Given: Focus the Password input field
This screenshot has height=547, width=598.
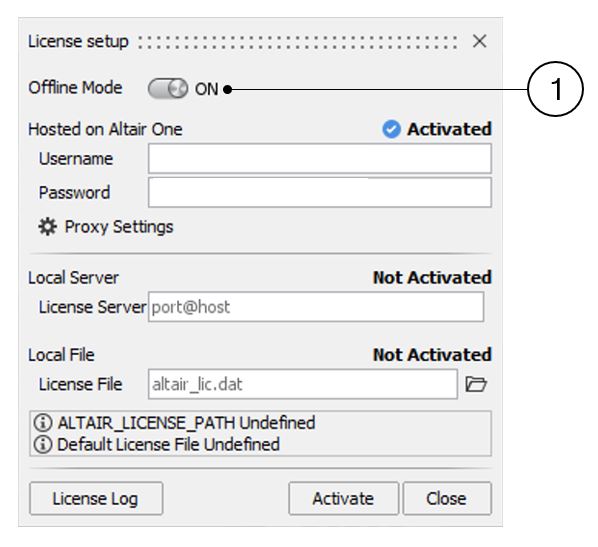Looking at the screenshot, I should click(x=320, y=193).
